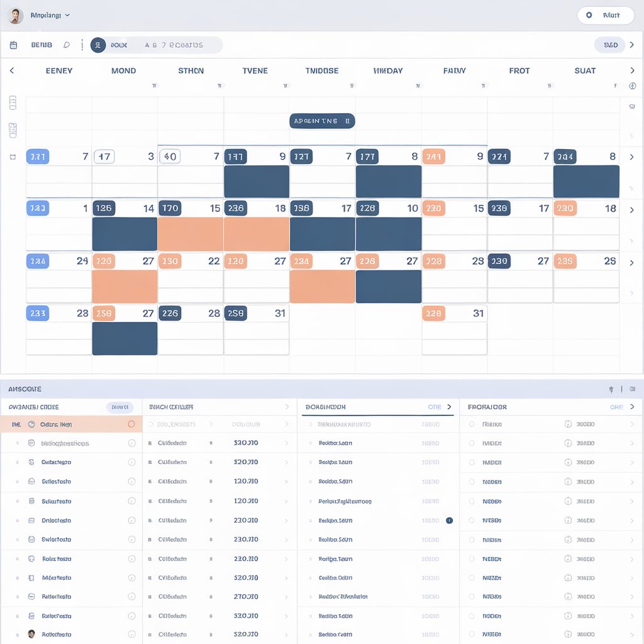
Task: Click the search magnifier icon in the toolbar
Action: pos(67,45)
